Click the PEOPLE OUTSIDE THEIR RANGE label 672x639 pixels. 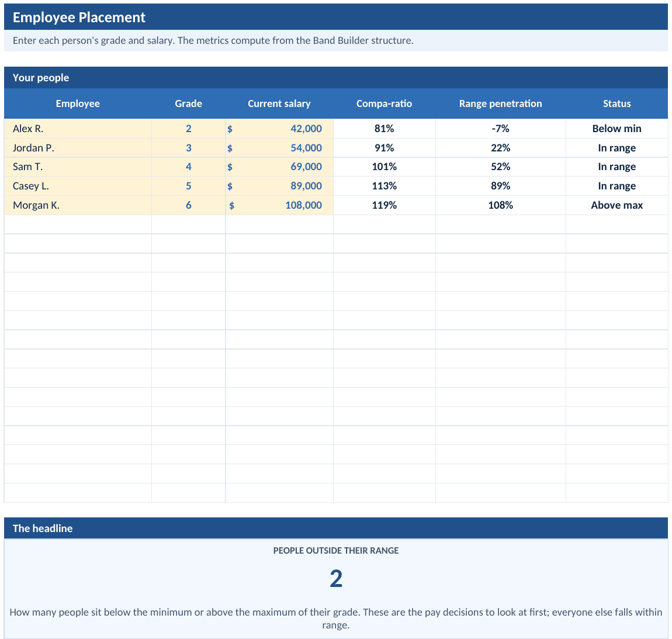point(336,551)
